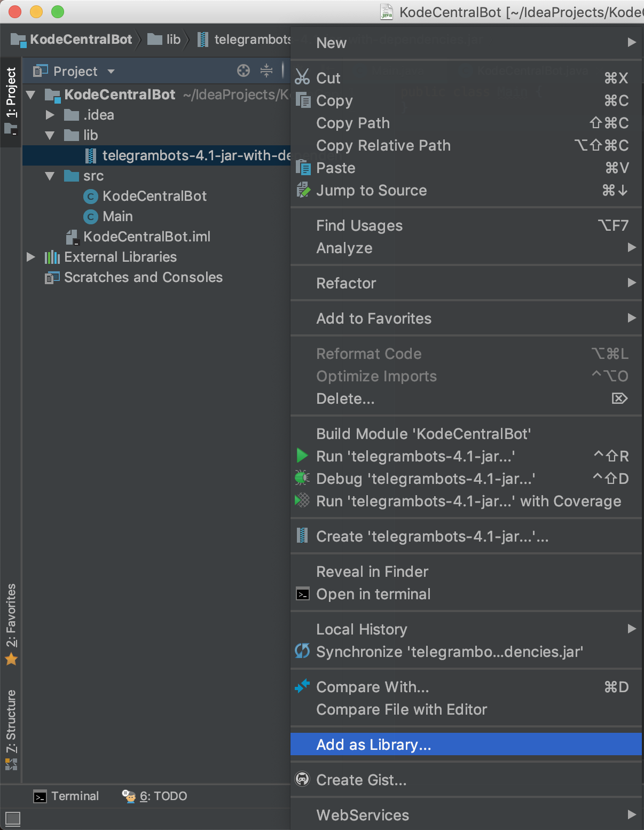Viewport: 644px width, 830px height.
Task: Open the Add to Favorites submenu arrow
Action: pos(632,318)
